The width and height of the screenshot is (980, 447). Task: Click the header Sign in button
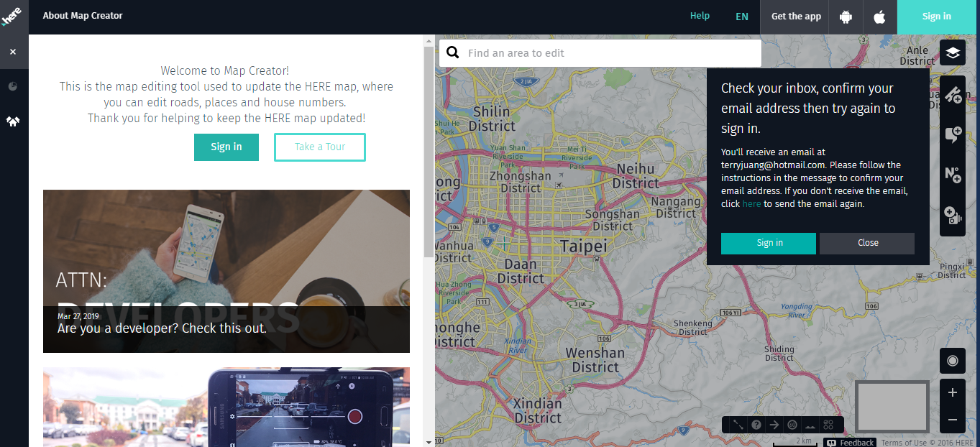click(x=937, y=17)
